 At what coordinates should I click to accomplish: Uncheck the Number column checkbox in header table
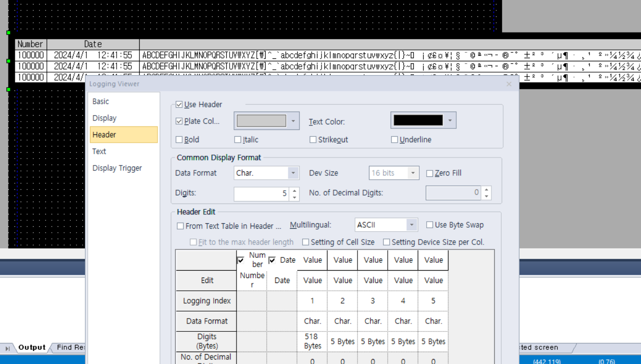[240, 260]
